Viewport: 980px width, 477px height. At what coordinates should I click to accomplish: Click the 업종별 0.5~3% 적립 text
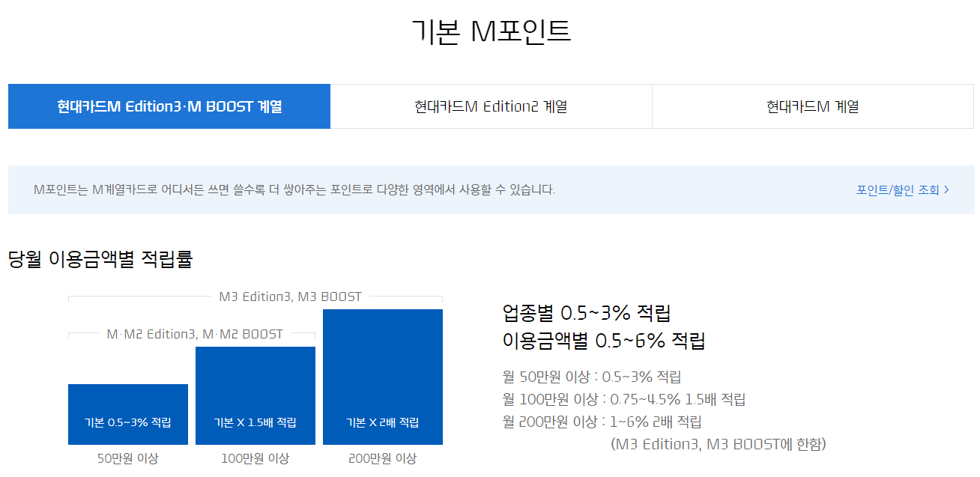pyautogui.click(x=587, y=312)
